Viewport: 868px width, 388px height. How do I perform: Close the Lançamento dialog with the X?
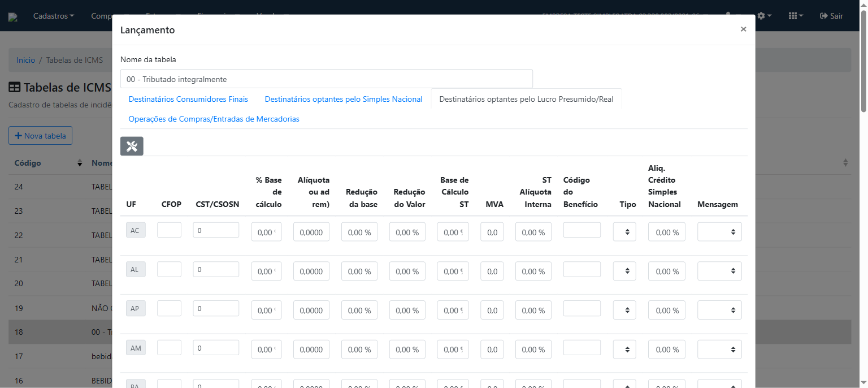743,29
